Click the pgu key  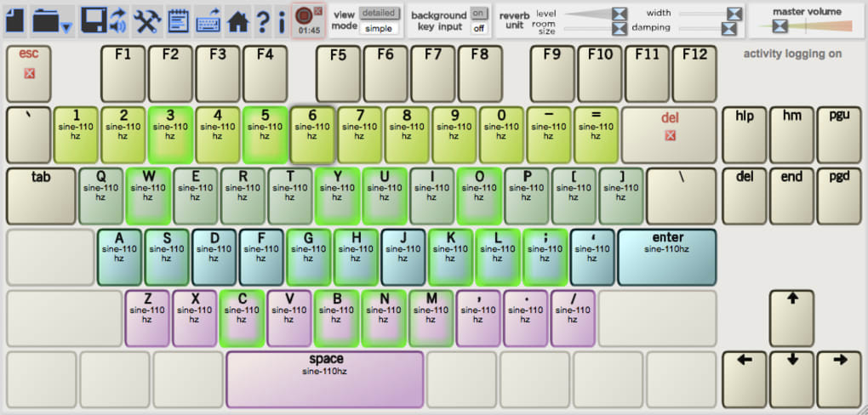[839, 135]
